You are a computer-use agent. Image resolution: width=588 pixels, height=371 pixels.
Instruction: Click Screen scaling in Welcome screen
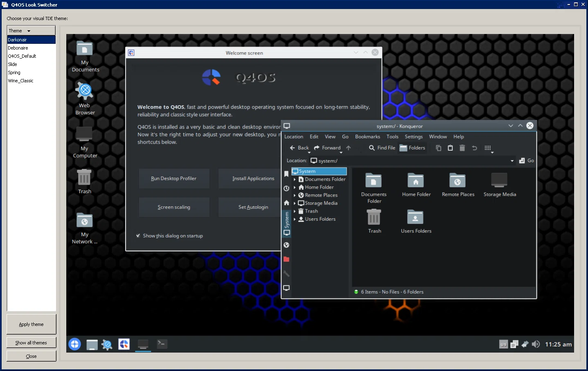(174, 207)
